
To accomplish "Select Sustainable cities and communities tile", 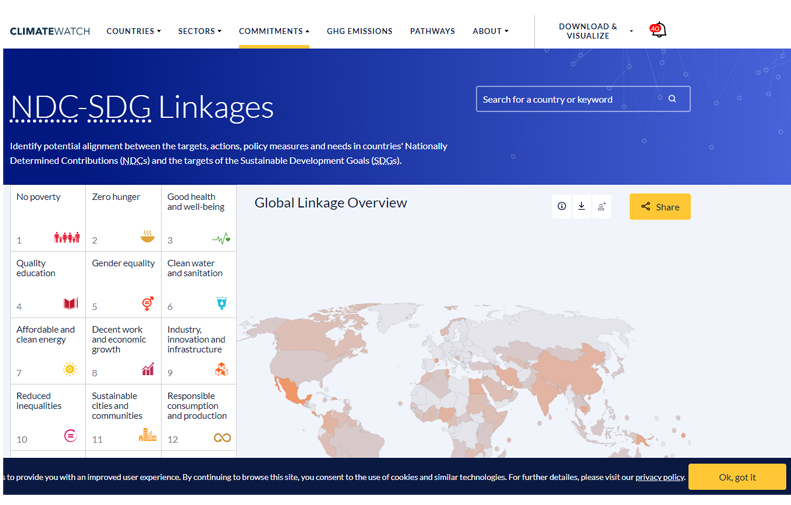I will pos(124,417).
